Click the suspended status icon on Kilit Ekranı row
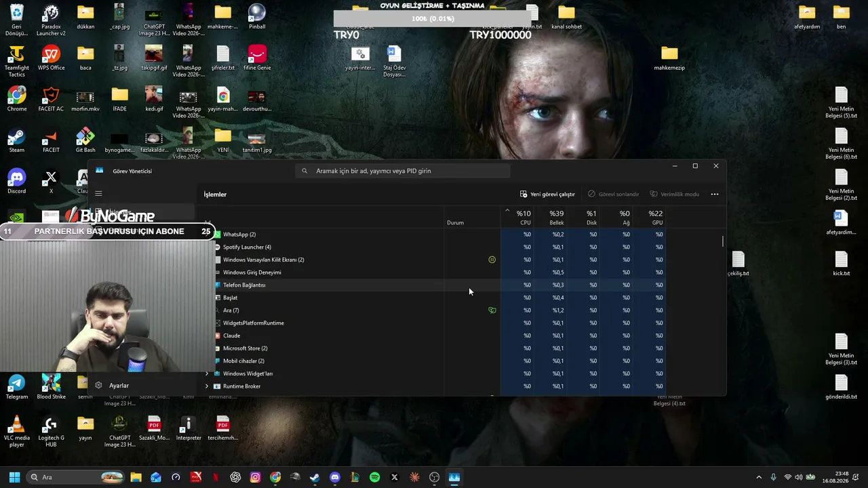This screenshot has height=488, width=868. click(x=492, y=260)
